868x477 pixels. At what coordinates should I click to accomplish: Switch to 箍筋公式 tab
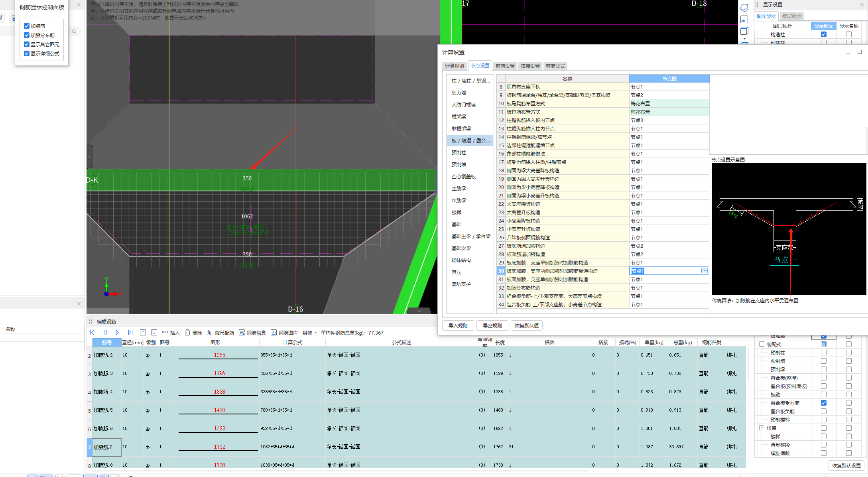555,66
